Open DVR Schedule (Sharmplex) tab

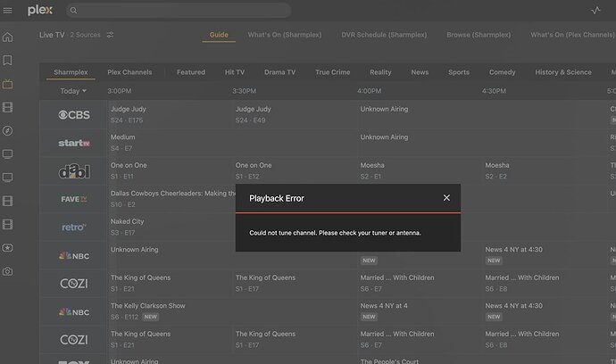coord(384,35)
